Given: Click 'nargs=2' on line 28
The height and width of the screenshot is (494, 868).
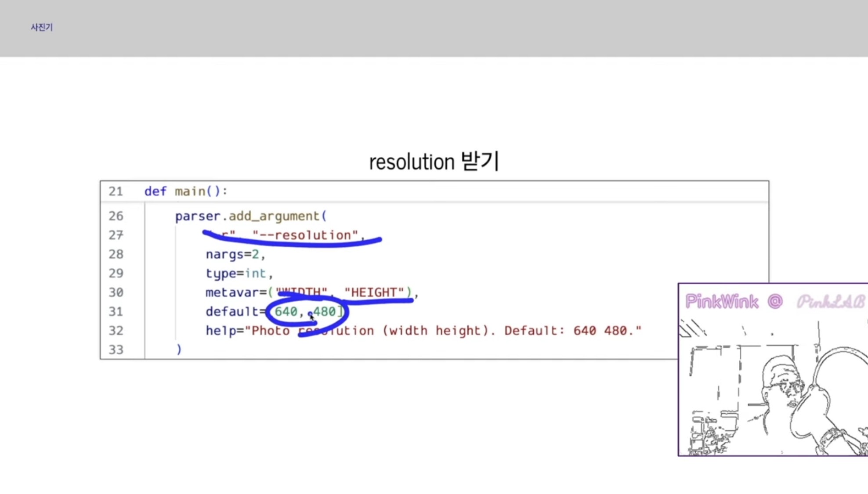Looking at the screenshot, I should point(232,254).
